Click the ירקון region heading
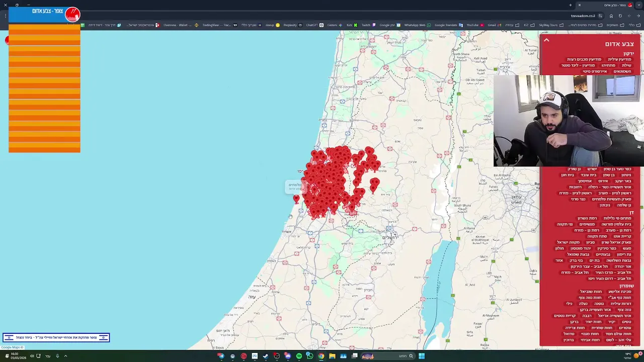The width and height of the screenshot is (644, 362). point(628,53)
